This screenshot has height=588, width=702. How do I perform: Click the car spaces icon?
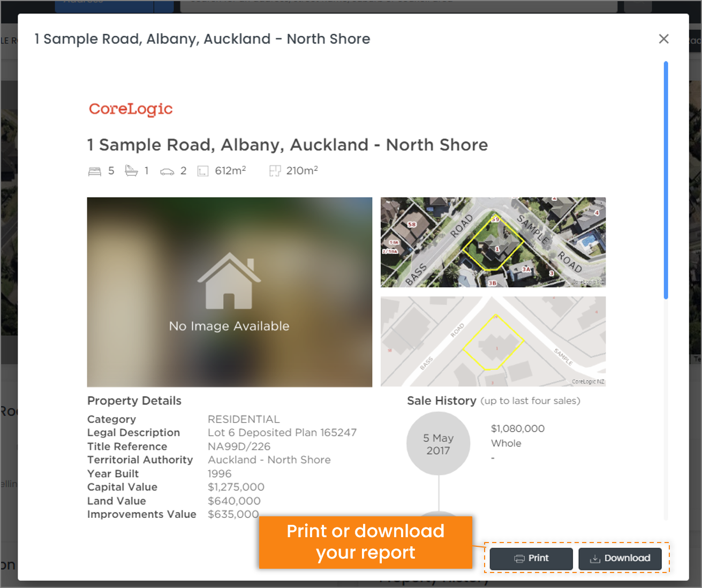click(x=167, y=172)
